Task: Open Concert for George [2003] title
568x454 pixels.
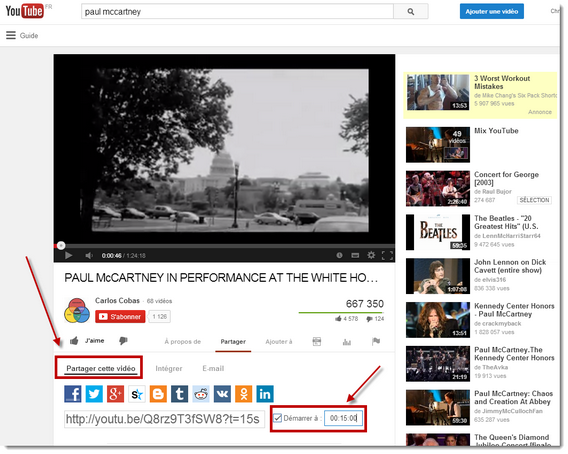Action: click(506, 179)
